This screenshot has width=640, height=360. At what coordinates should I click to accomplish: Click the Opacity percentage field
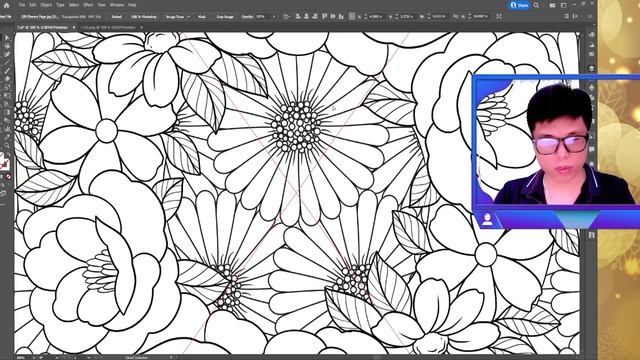[262, 17]
